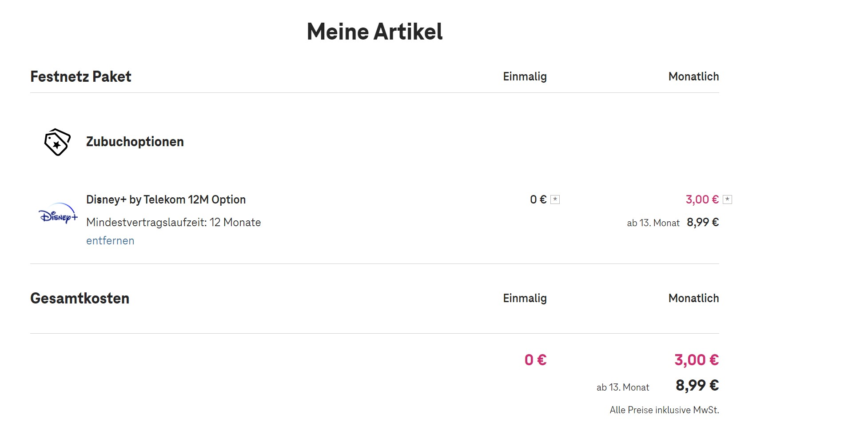868x443 pixels.
Task: Remove Disney+ option via entfernen link
Action: (110, 240)
